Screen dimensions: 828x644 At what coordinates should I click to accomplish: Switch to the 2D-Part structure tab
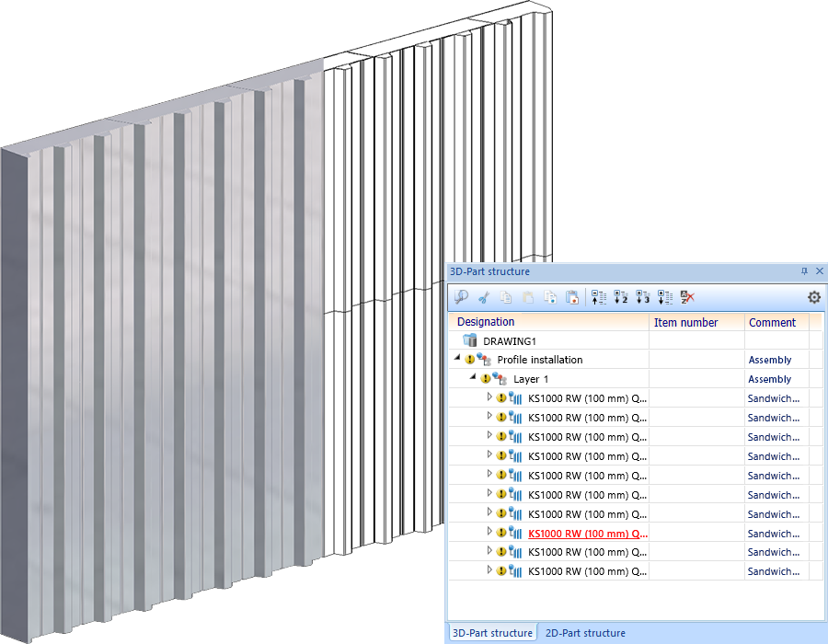click(x=585, y=633)
